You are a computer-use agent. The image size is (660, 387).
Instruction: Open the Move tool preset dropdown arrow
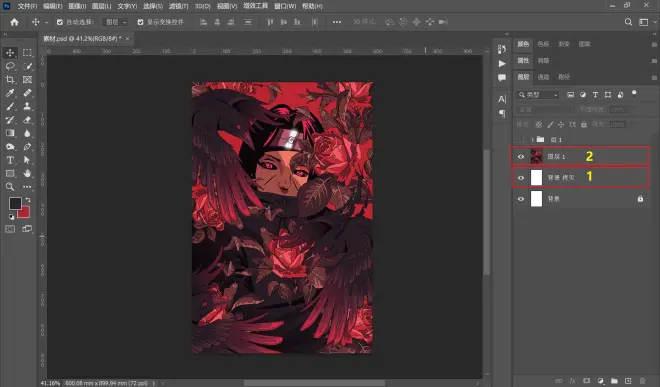pyautogui.click(x=46, y=22)
